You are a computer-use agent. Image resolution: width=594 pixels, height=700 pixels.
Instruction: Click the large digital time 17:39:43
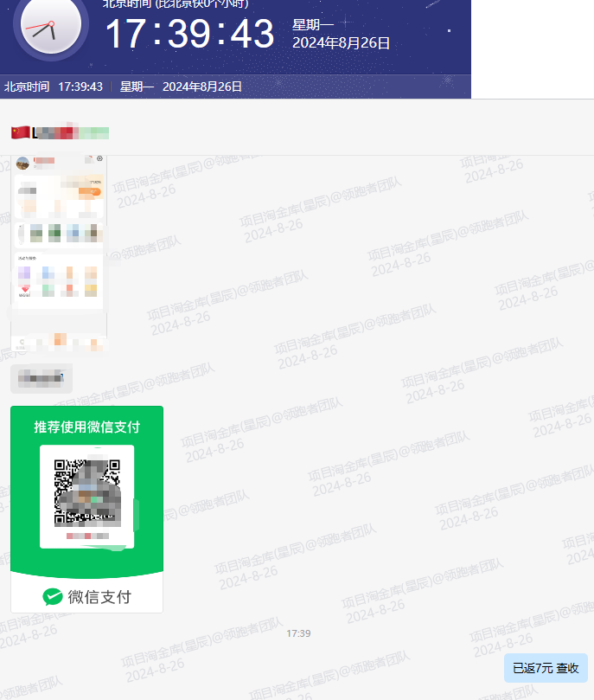pyautogui.click(x=189, y=34)
